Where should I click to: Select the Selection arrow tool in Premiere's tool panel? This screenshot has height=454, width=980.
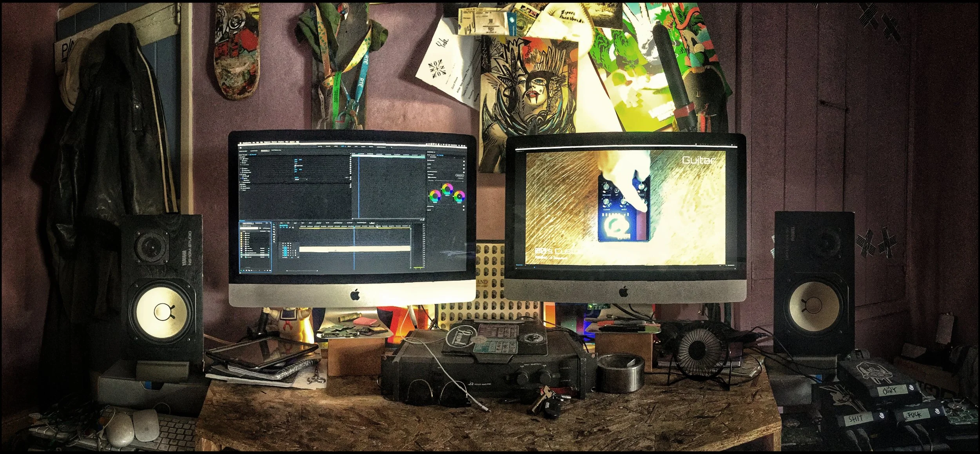point(274,225)
